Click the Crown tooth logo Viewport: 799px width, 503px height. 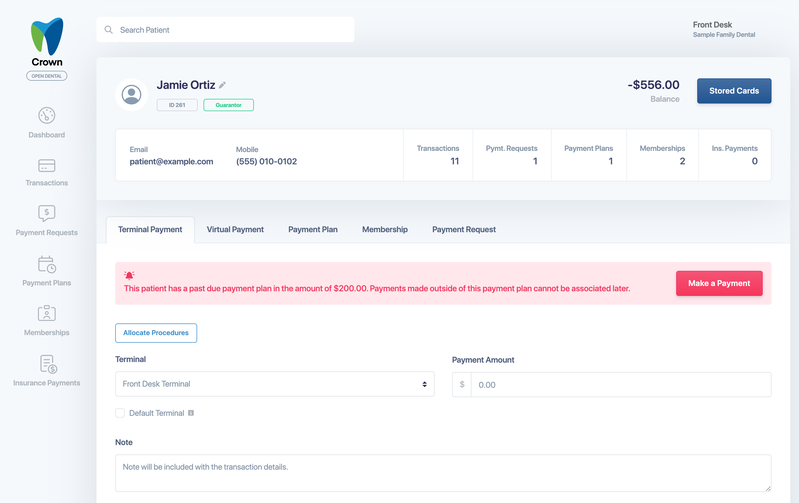coord(47,36)
